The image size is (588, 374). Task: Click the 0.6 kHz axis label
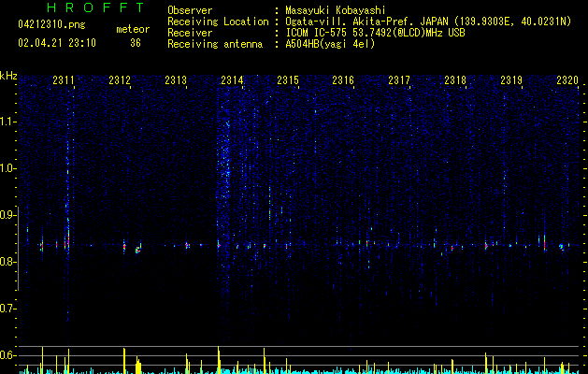point(7,355)
